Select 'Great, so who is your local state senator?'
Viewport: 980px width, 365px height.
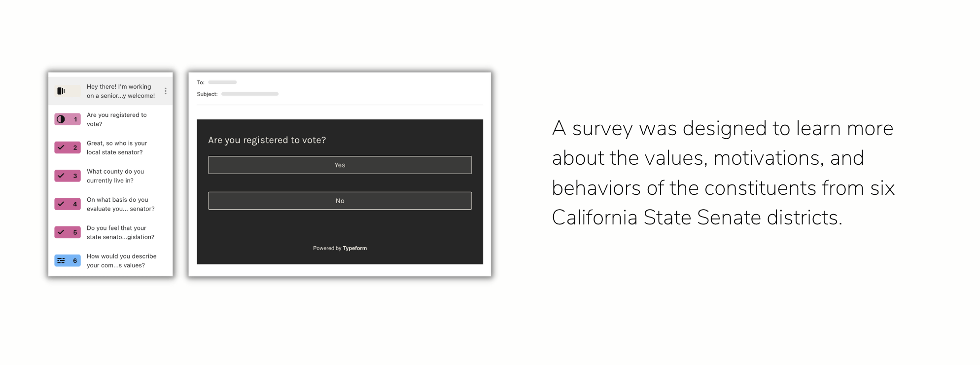(x=117, y=147)
